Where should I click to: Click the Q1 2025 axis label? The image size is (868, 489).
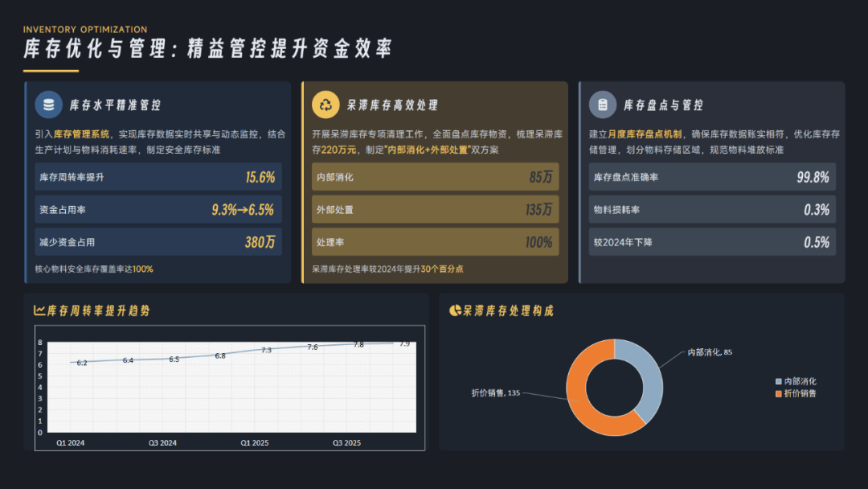[256, 442]
